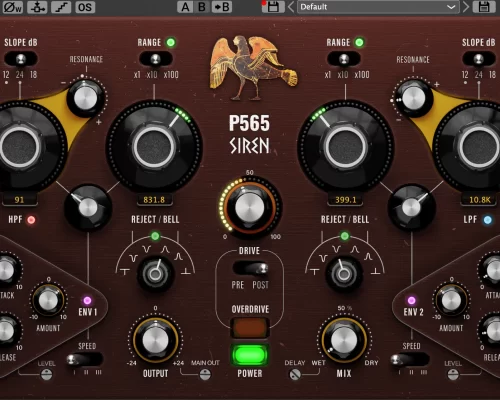
Task: Toggle the right SLOPE dB switch
Action: click(x=478, y=59)
